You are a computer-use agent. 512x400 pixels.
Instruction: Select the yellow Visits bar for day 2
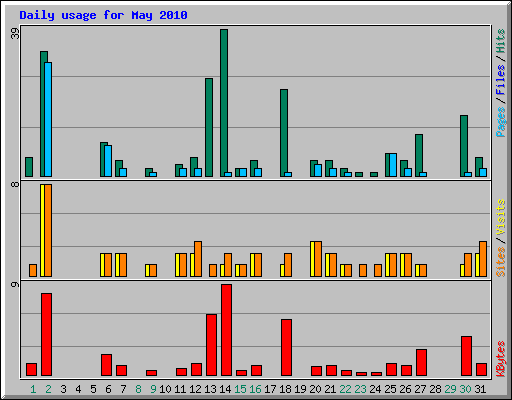tap(42, 230)
